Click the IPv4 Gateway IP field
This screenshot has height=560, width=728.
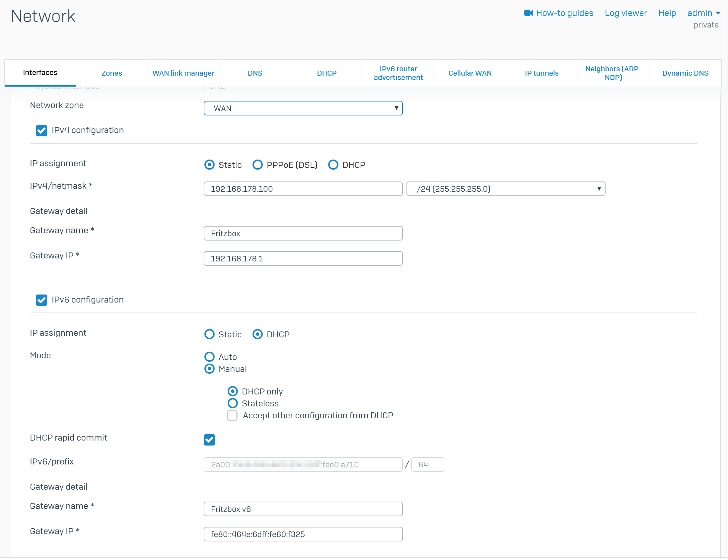(x=303, y=259)
